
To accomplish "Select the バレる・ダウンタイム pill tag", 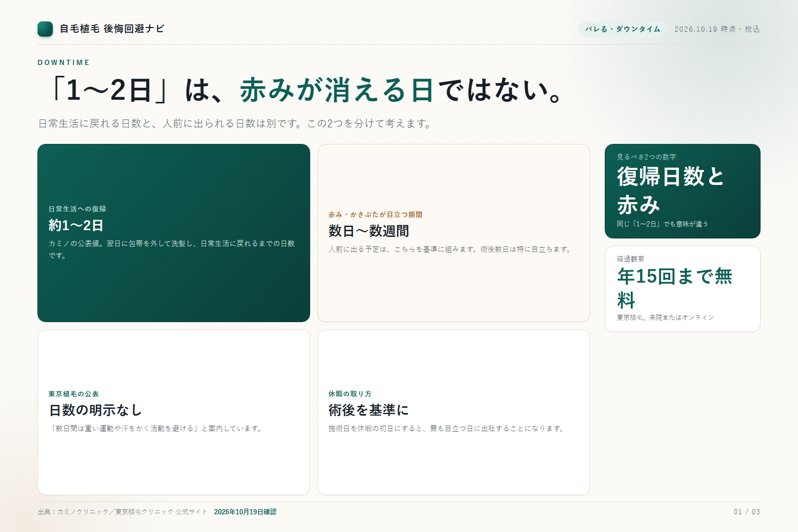I will click(x=622, y=29).
